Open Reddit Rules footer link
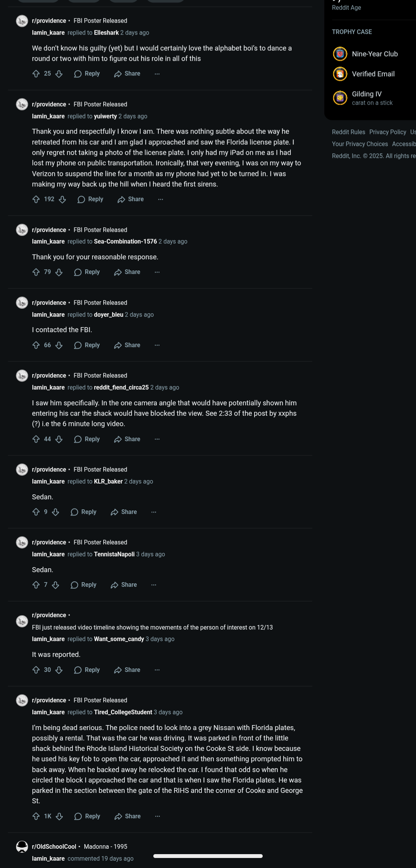This screenshot has height=868, width=416. [x=349, y=132]
